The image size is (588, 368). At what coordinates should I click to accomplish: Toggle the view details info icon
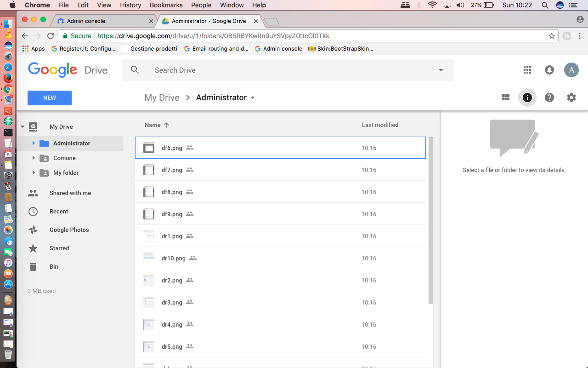pos(527,98)
